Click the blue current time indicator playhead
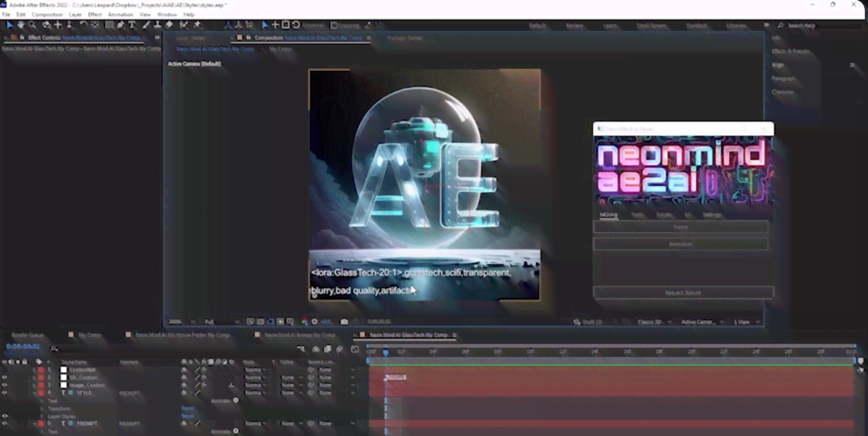The height and width of the screenshot is (436, 868). point(385,352)
